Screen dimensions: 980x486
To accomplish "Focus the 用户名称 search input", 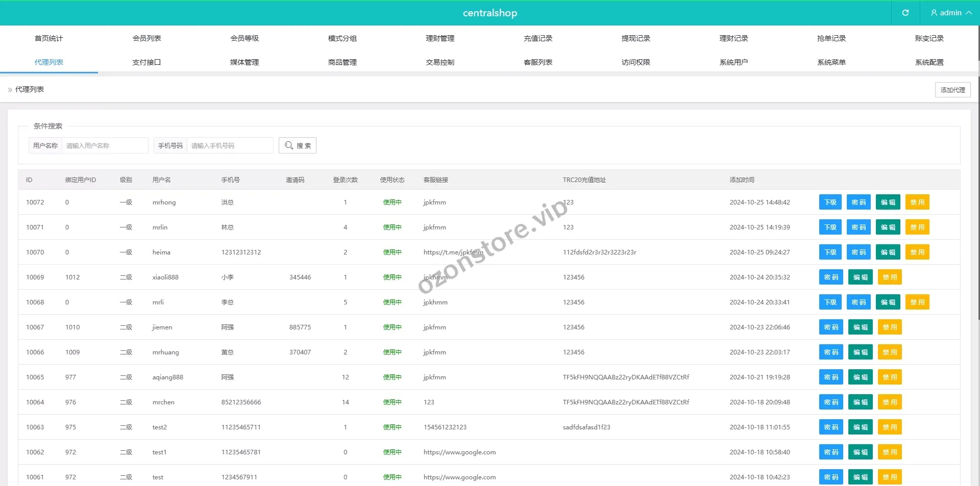I will point(105,145).
